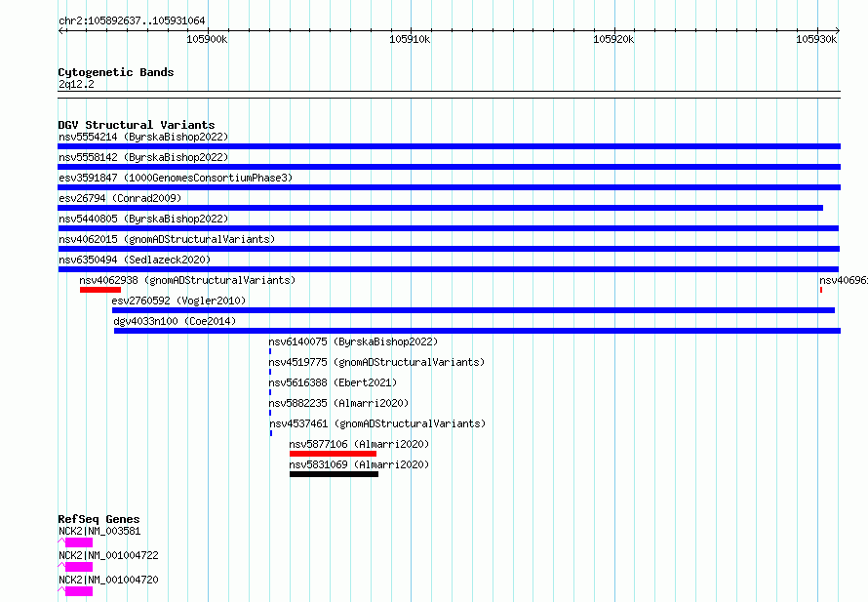Click nsv4062015 (gnomADStructuralVariants) label
Viewport: 868px width, 602px height.
[x=167, y=239]
